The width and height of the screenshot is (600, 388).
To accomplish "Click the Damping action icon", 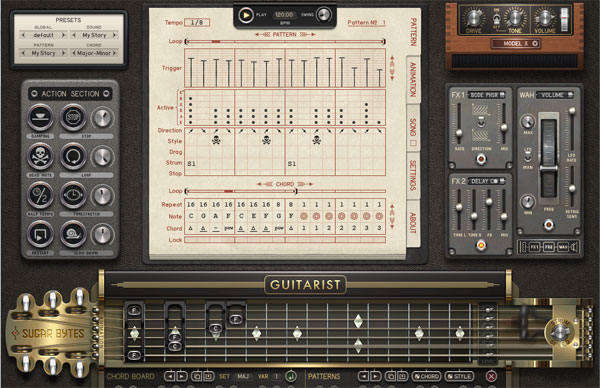I will pyautogui.click(x=40, y=117).
